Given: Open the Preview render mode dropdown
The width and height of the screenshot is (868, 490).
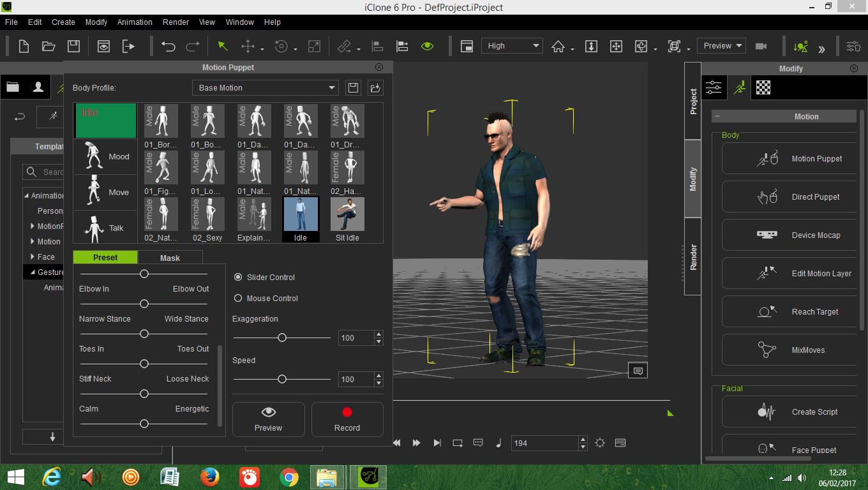Looking at the screenshot, I should [721, 46].
